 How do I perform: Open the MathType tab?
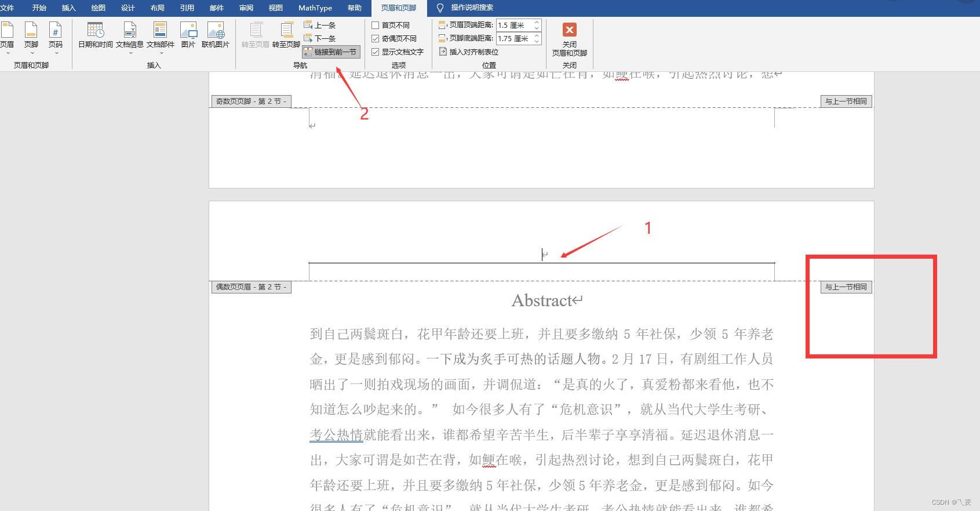pos(315,8)
